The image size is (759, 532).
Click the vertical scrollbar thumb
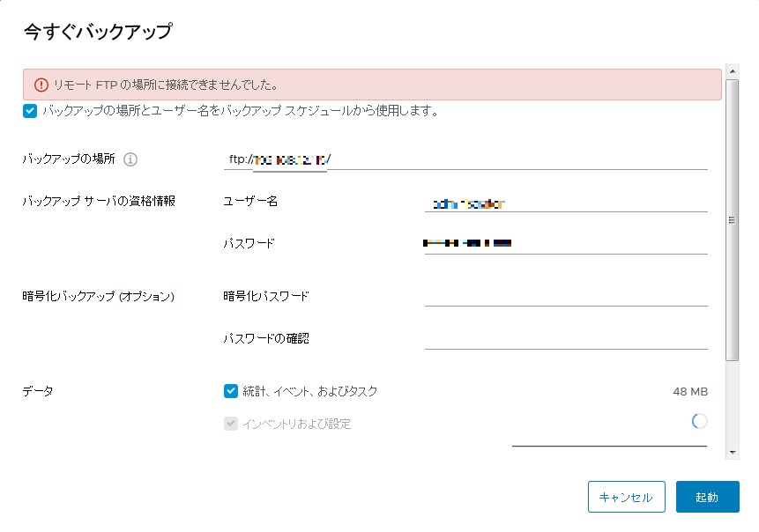(731, 220)
